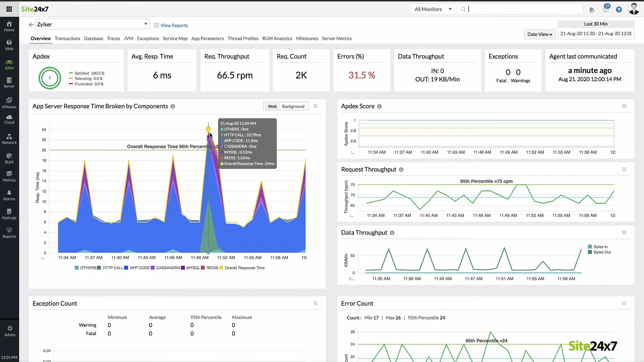Open the App Parameters tab
The height and width of the screenshot is (362, 644).
(208, 39)
